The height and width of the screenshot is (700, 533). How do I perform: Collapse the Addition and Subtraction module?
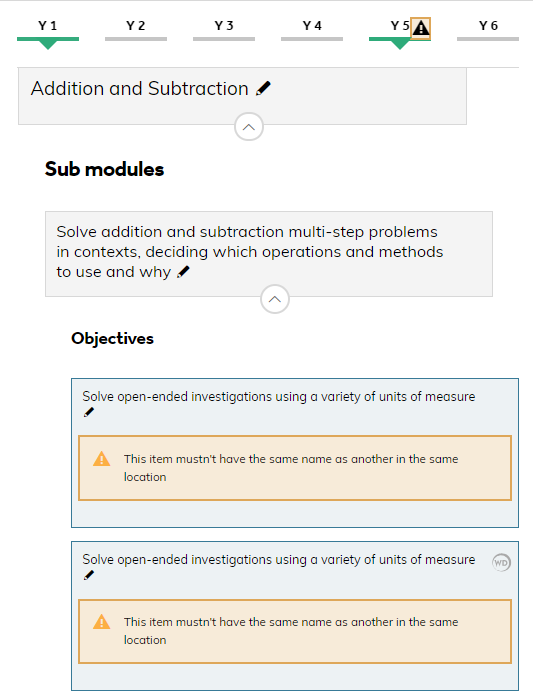[249, 127]
